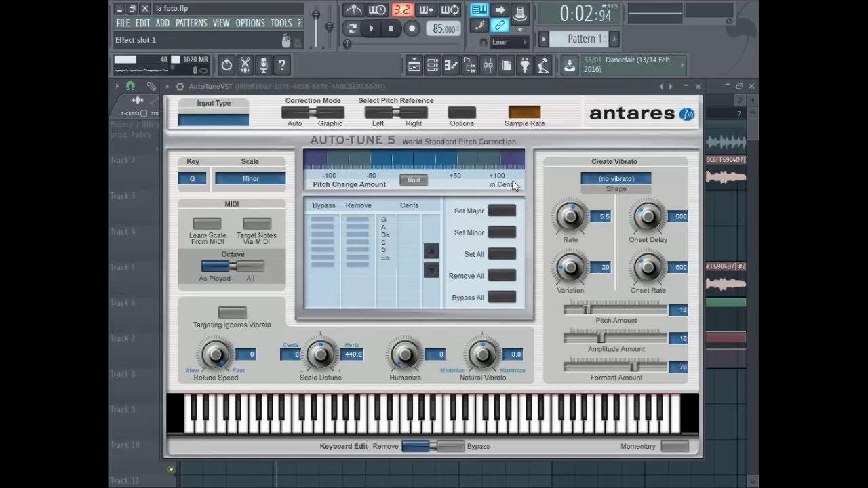Viewport: 868px width, 488px height.
Task: Click the Bypass All button
Action: (x=502, y=298)
